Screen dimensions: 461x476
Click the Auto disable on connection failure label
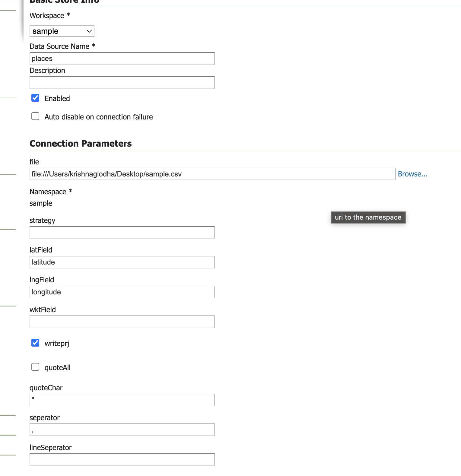tap(99, 117)
